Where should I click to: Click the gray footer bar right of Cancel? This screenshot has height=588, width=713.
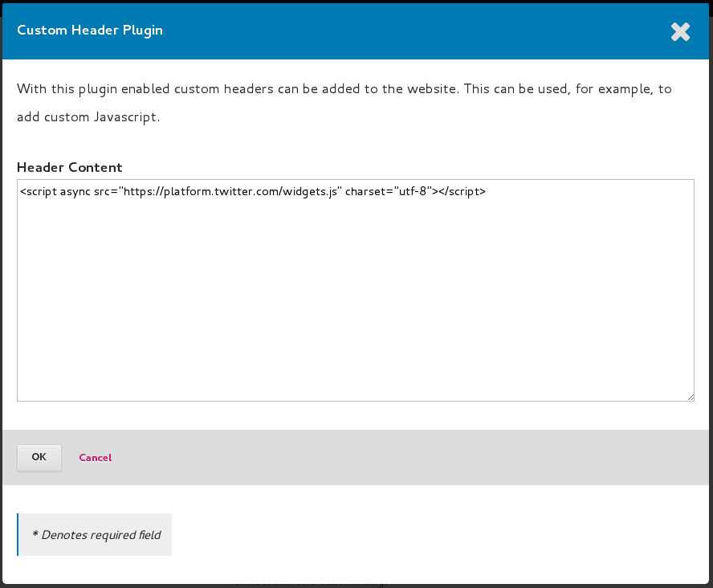click(401, 457)
